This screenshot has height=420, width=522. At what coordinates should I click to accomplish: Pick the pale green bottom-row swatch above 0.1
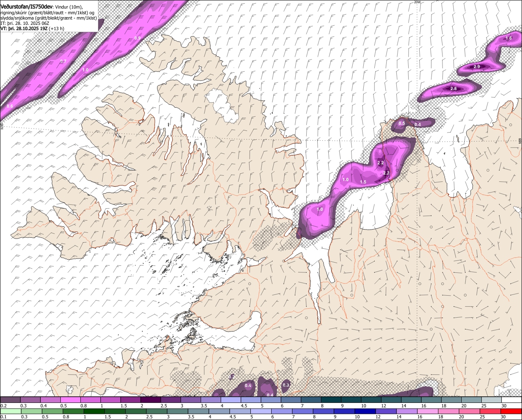click(x=11, y=411)
